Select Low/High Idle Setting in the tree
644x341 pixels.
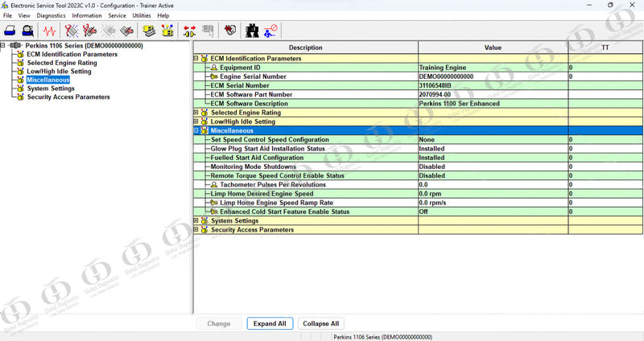(x=59, y=72)
